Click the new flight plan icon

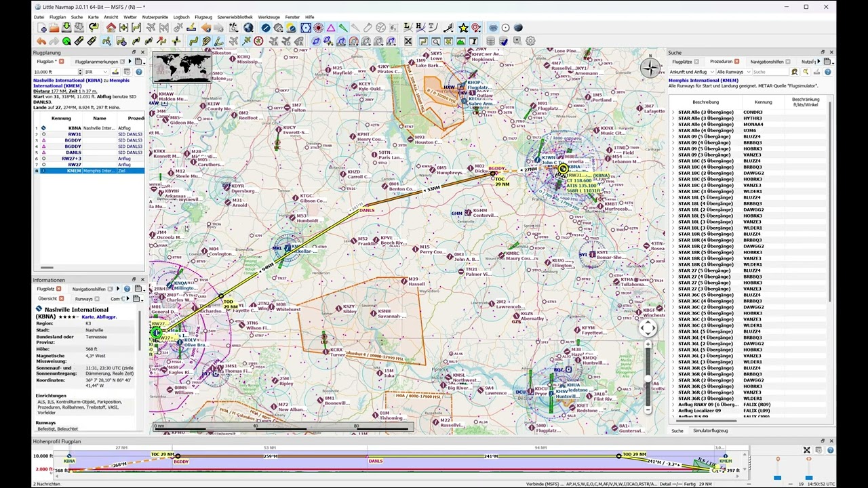point(42,28)
